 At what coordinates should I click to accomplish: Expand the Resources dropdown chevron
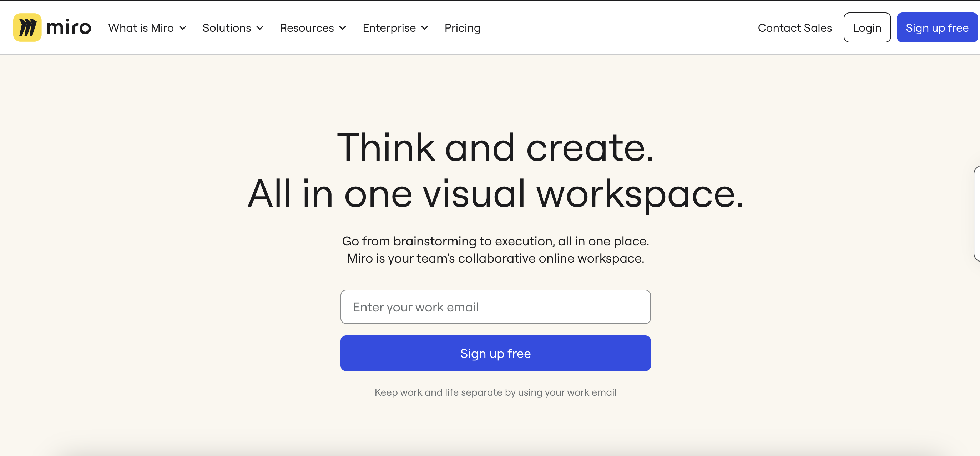click(x=342, y=28)
